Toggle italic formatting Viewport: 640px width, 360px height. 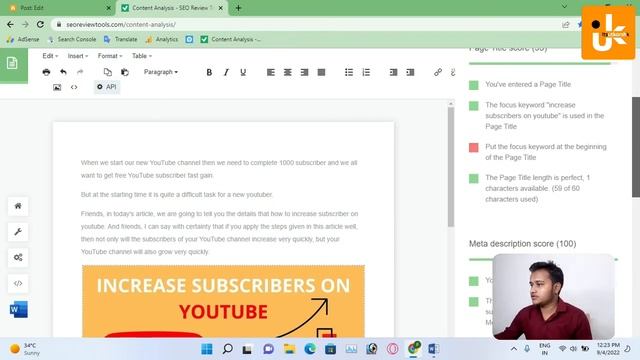click(226, 72)
